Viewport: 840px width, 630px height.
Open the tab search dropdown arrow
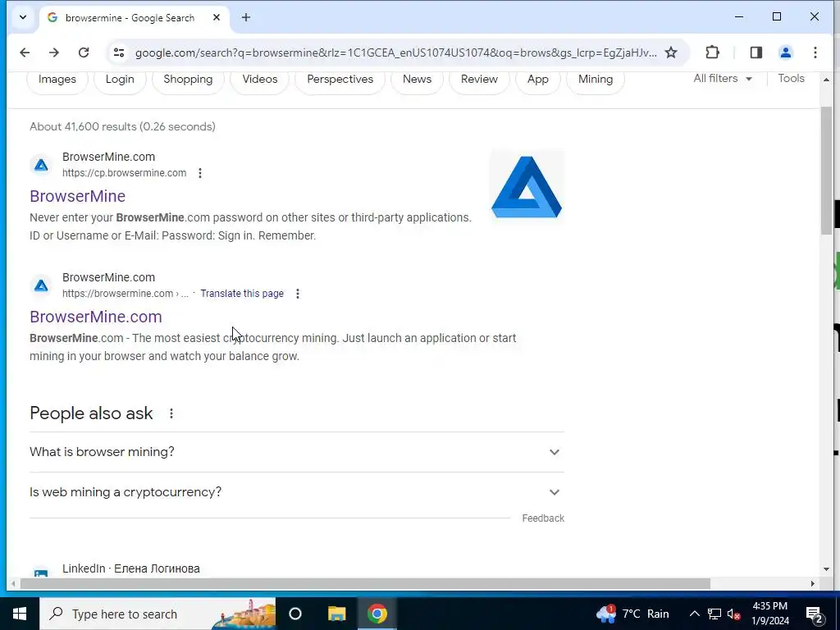[22, 18]
